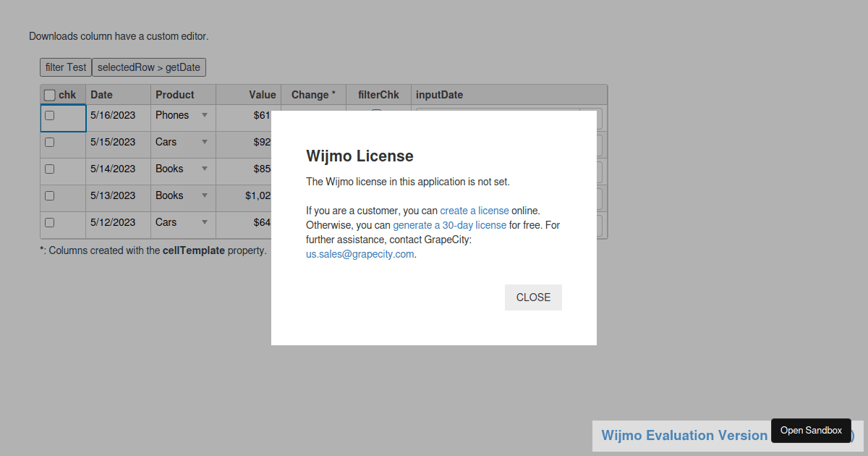Check the checkbox in the 5/16/2023 row
The width and height of the screenshot is (868, 456).
[49, 114]
